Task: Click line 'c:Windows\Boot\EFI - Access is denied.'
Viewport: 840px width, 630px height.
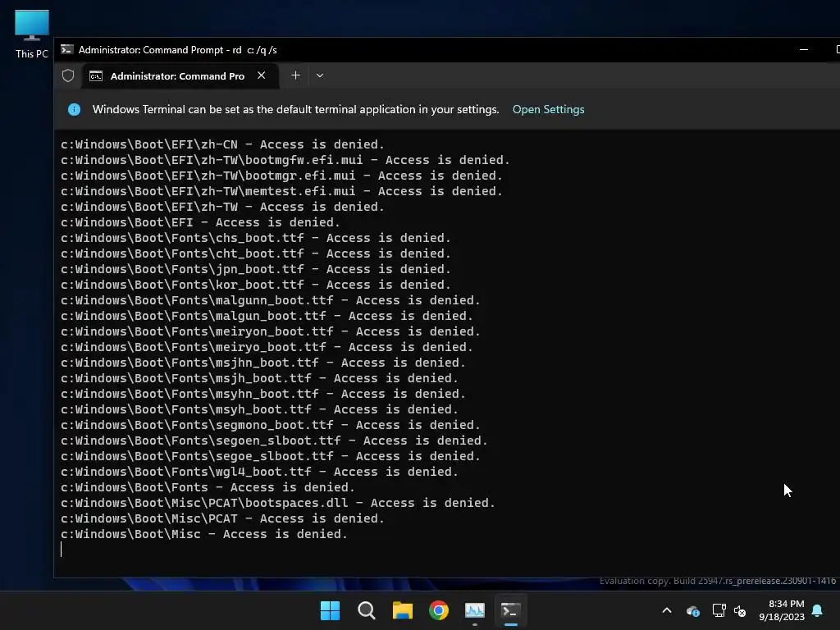Action: pos(200,222)
